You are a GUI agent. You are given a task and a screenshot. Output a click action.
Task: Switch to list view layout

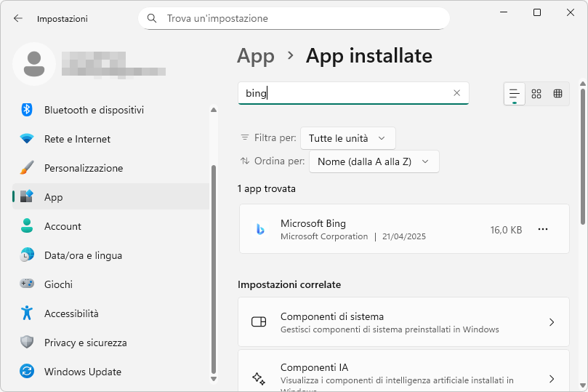click(514, 94)
